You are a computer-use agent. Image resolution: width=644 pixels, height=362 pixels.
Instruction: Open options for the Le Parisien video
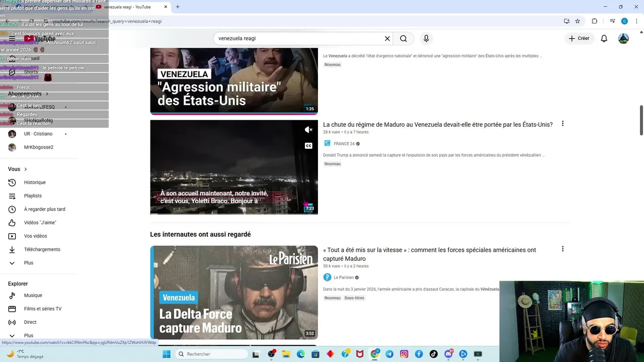[562, 249]
